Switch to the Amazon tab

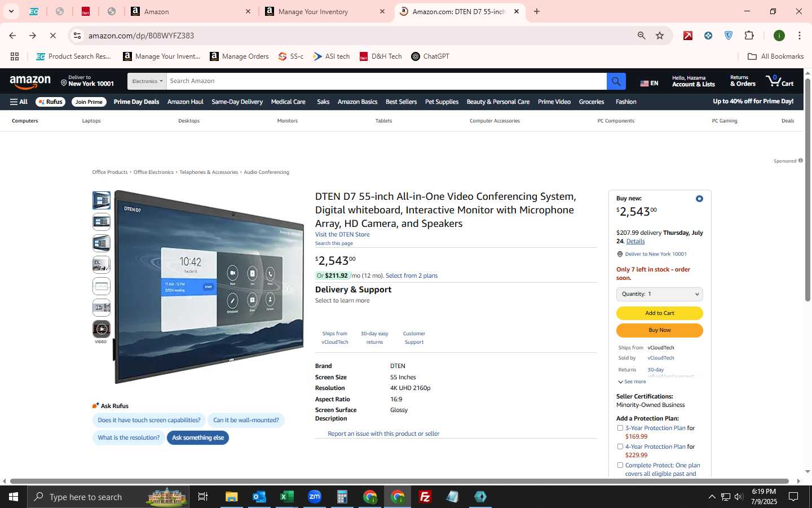point(191,11)
